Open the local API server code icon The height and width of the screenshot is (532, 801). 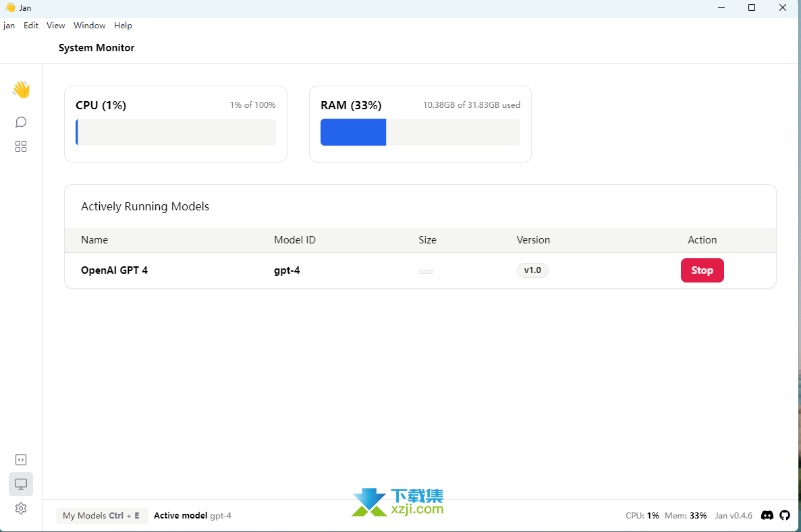click(21, 460)
